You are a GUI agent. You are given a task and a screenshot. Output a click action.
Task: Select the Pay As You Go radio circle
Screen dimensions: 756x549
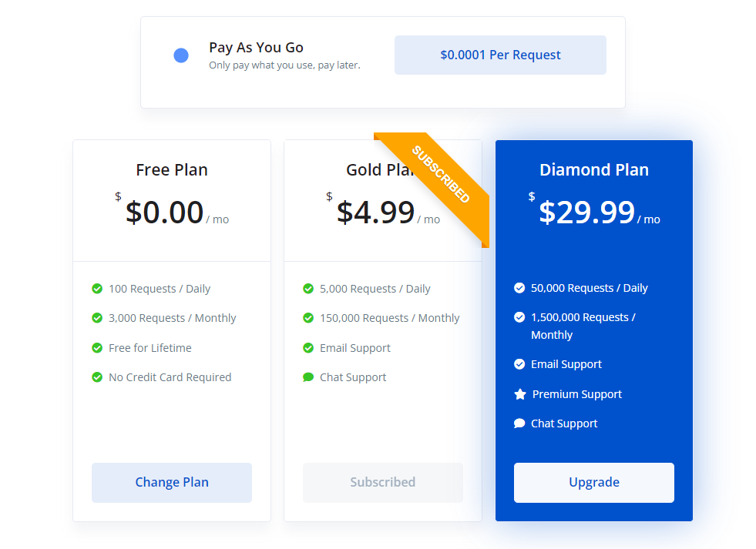[181, 55]
